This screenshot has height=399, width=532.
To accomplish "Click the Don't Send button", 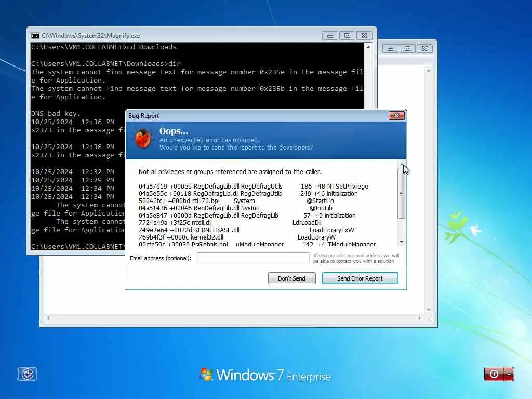I will coord(291,278).
